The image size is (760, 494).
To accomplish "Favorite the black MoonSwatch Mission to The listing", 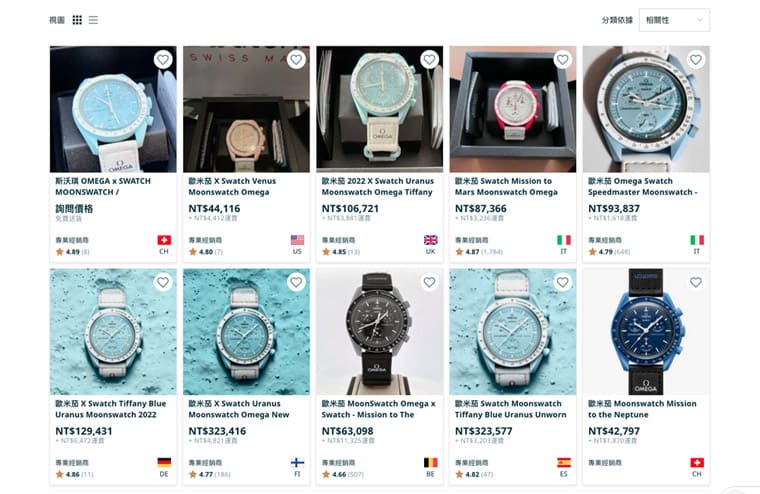I will pyautogui.click(x=429, y=282).
